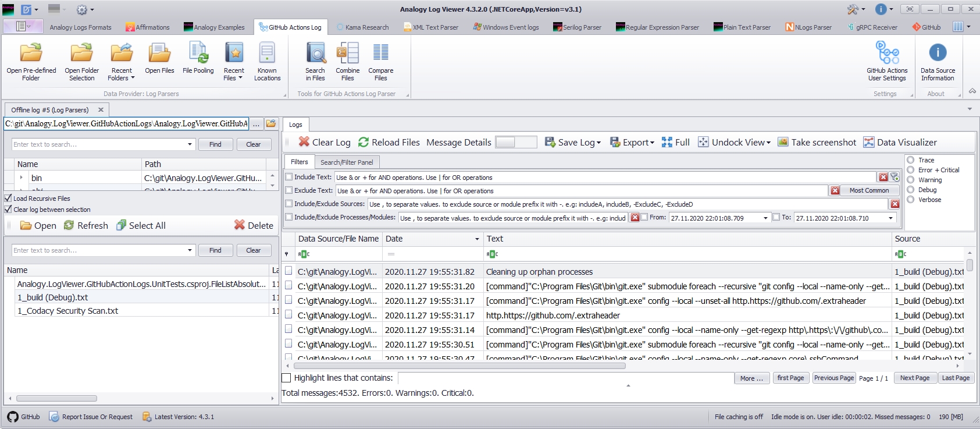
Task: Show Data Source Information
Action: tap(937, 61)
